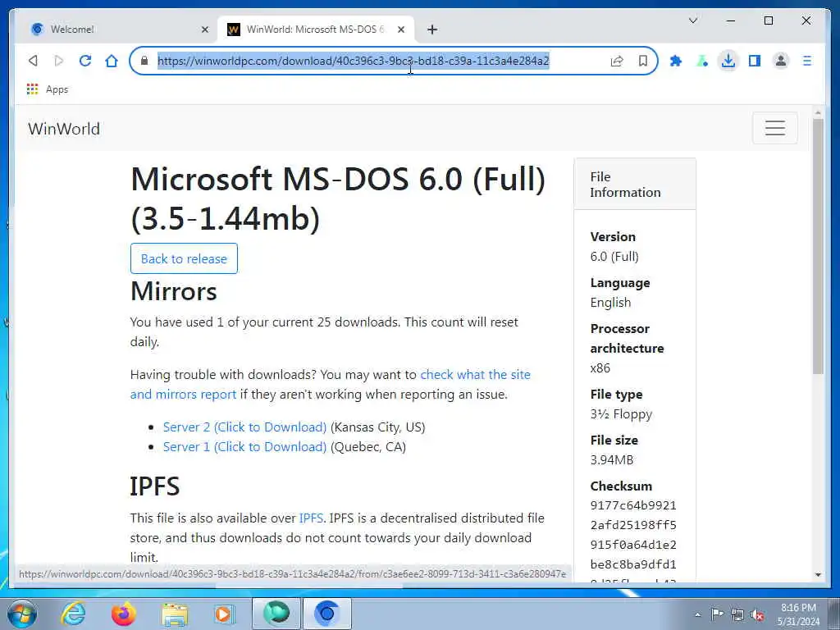Open the clock showing 8:16 PM
840x630 pixels.
(798, 614)
